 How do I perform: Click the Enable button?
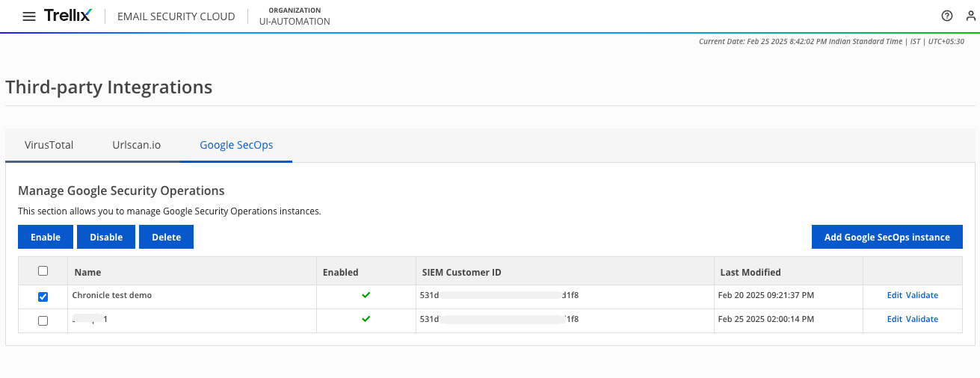coord(46,237)
